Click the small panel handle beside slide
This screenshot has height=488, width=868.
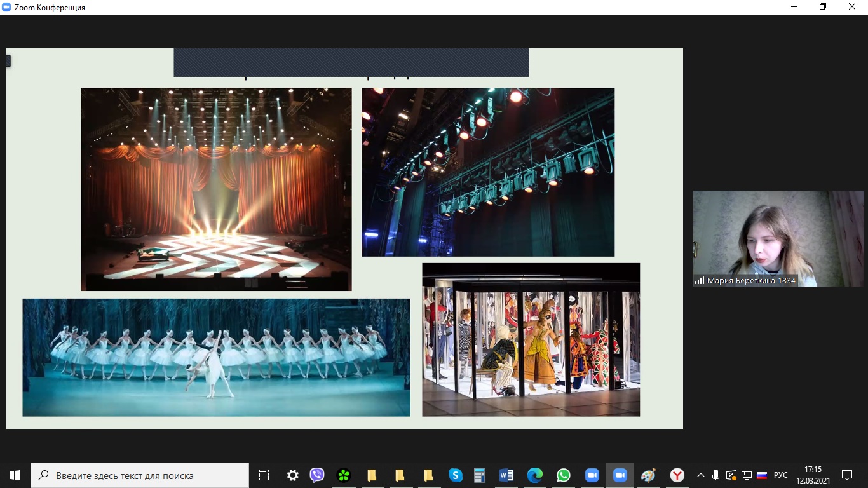[x=8, y=61]
